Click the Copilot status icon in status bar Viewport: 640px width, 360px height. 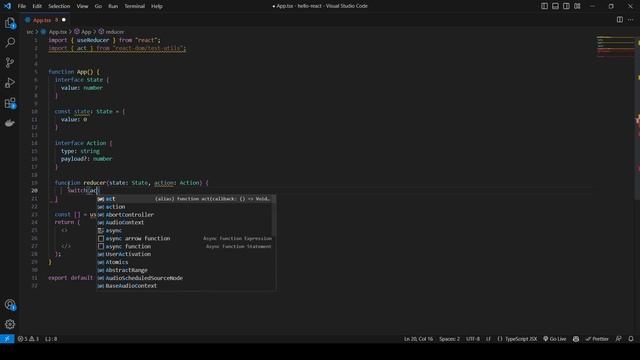pos(576,339)
